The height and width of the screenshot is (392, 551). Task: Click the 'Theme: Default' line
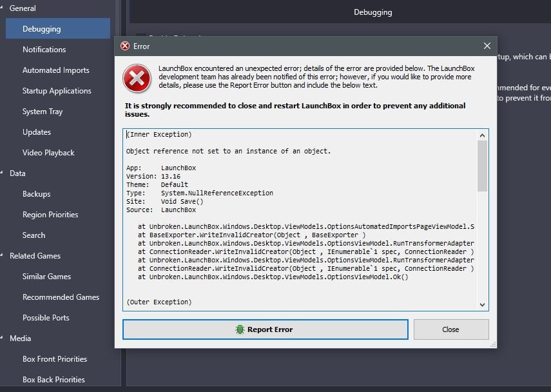coord(157,184)
